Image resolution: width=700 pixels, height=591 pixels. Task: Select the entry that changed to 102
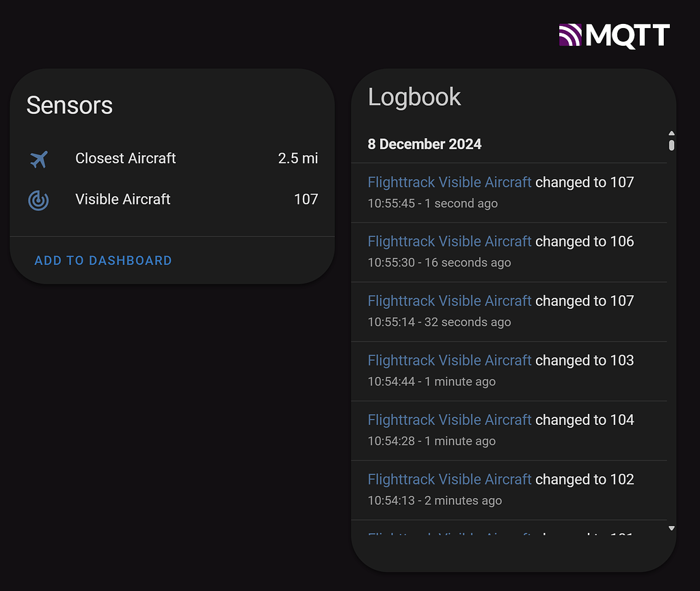[x=449, y=479]
